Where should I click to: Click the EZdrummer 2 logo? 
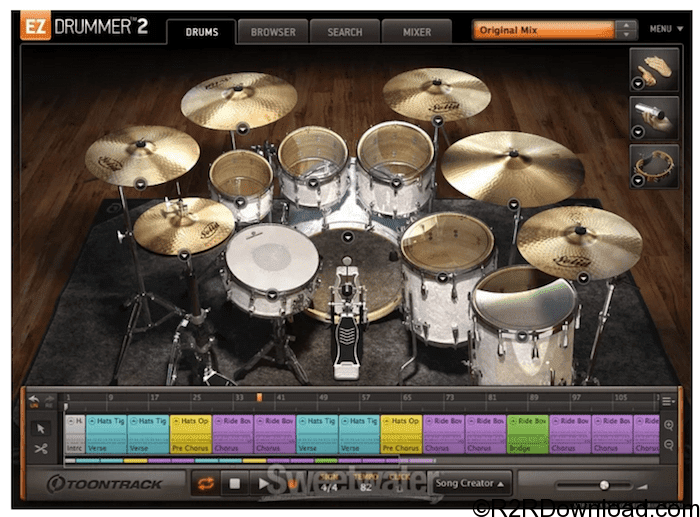[84, 27]
